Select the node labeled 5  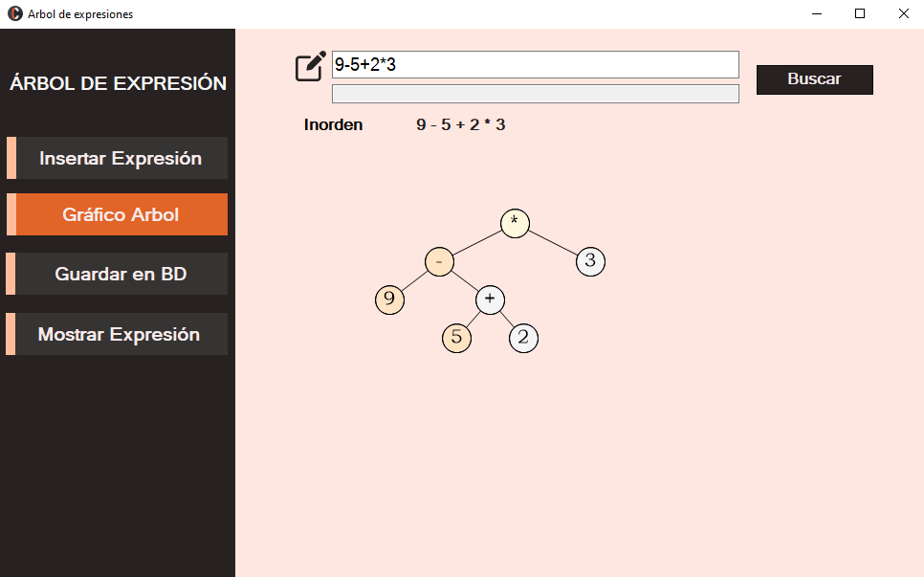(456, 337)
